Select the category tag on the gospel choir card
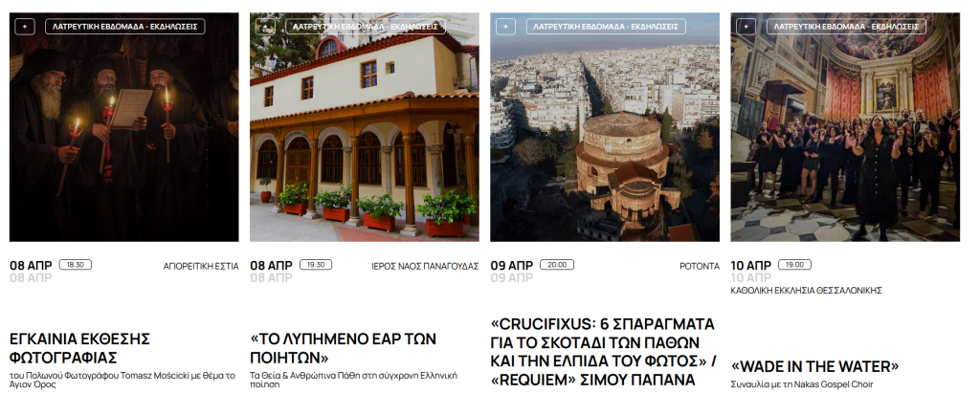This screenshot has height=394, width=980. (845, 27)
